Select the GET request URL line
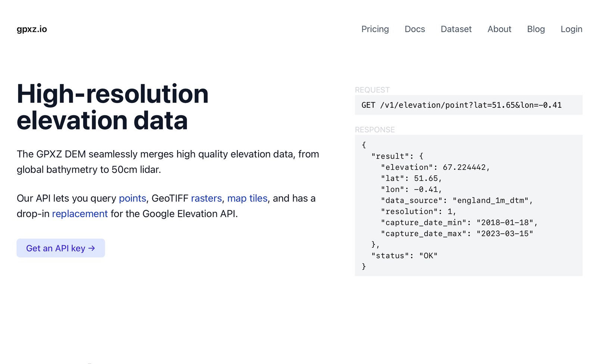597x364 pixels. [461, 105]
